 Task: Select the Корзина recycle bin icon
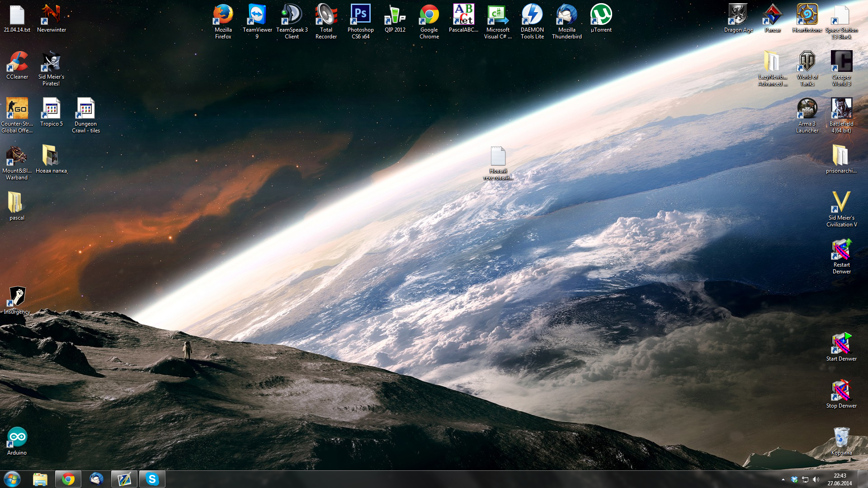pyautogui.click(x=841, y=441)
